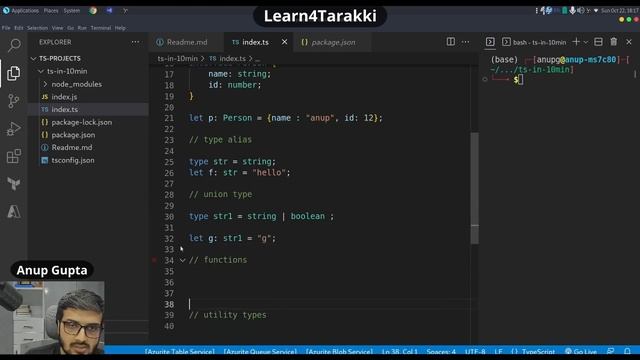Open the notifications bell in status bar
640x360 pixels.
click(x=627, y=351)
